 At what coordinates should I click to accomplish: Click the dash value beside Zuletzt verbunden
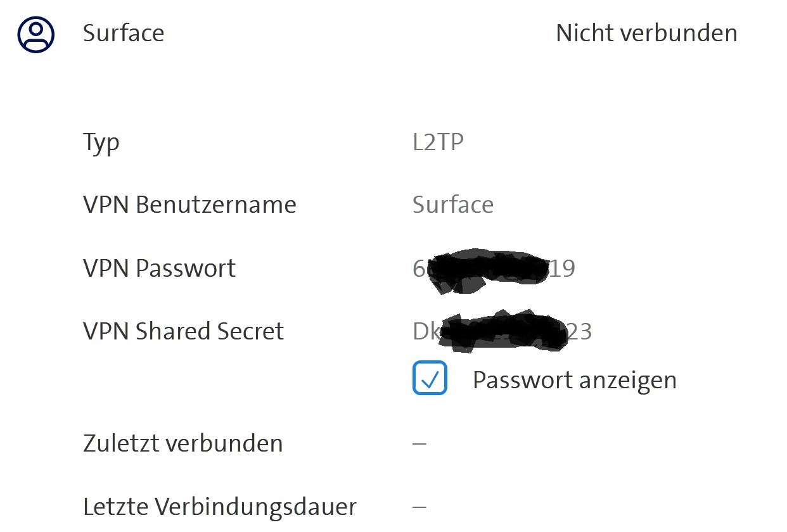[x=419, y=443]
